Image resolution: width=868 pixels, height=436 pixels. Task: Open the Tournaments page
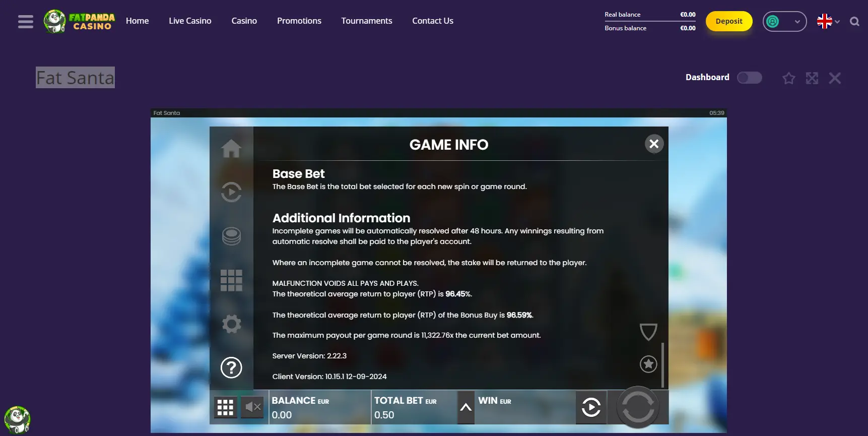pyautogui.click(x=366, y=21)
